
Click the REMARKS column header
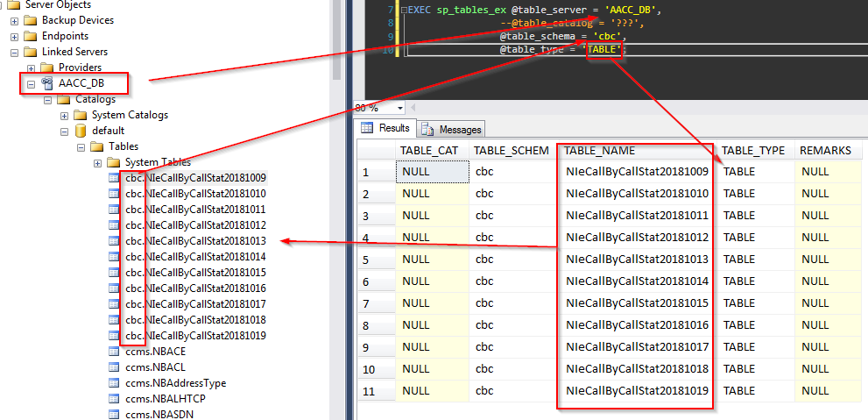click(829, 150)
